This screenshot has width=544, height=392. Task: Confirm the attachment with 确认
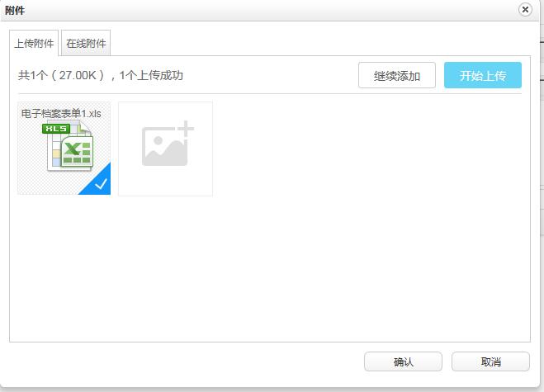403,361
